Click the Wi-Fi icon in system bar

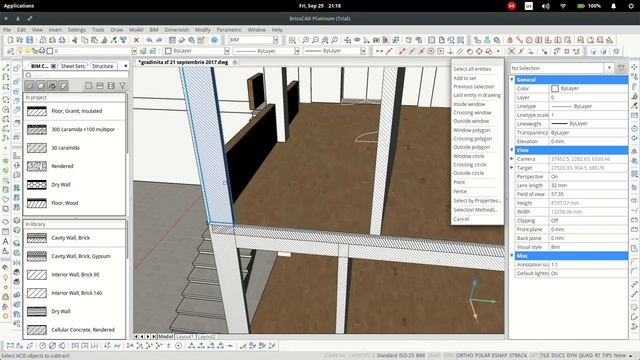tap(563, 6)
